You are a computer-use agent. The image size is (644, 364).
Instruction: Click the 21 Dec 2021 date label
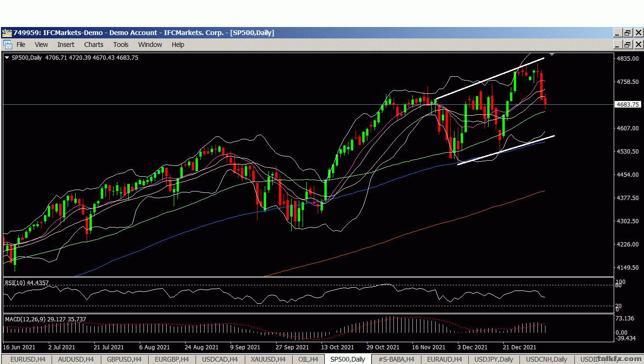pos(519,347)
